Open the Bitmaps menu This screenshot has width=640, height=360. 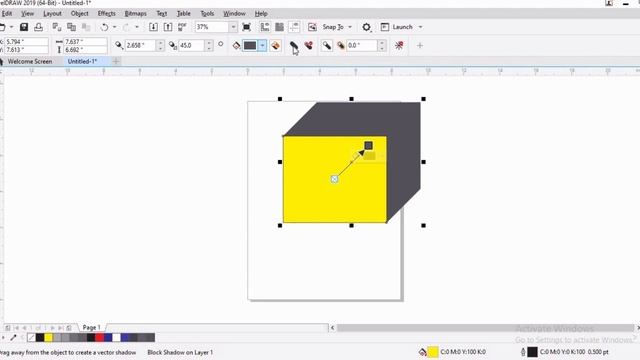(136, 13)
